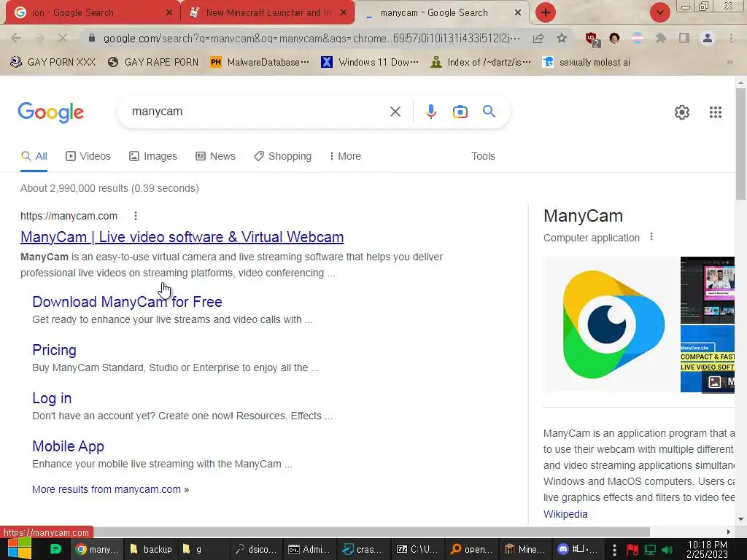Viewport: 747px width, 560px height.
Task: Open the Tools search options
Action: click(x=483, y=156)
